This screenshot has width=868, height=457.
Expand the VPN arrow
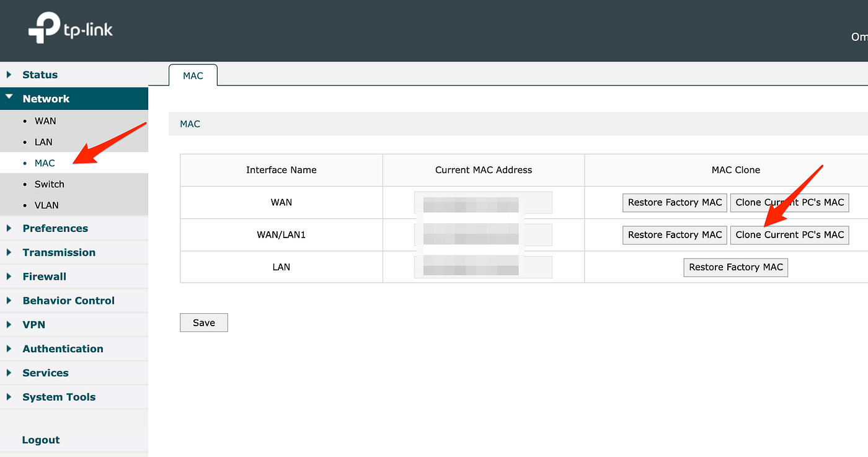pos(9,324)
